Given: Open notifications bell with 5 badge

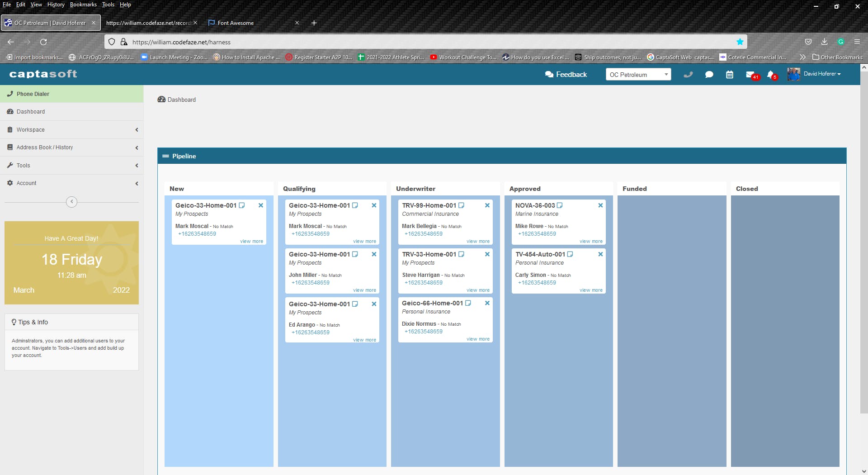Looking at the screenshot, I should click(x=771, y=75).
